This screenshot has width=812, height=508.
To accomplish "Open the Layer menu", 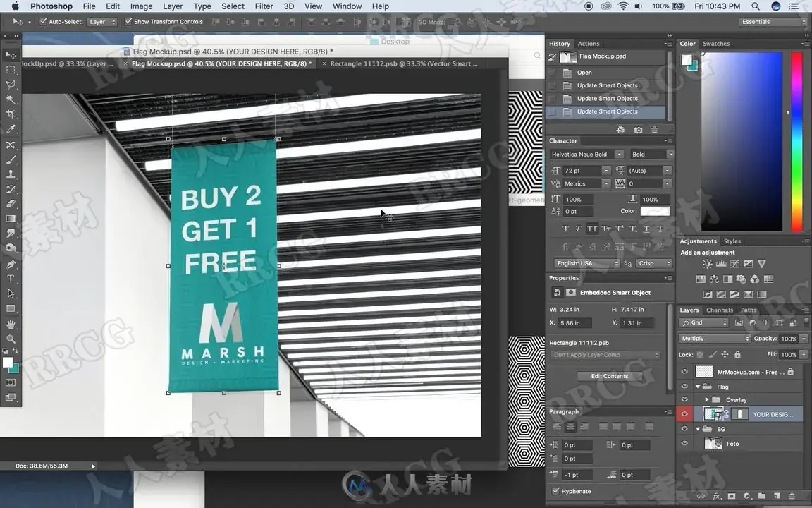I will click(x=173, y=6).
